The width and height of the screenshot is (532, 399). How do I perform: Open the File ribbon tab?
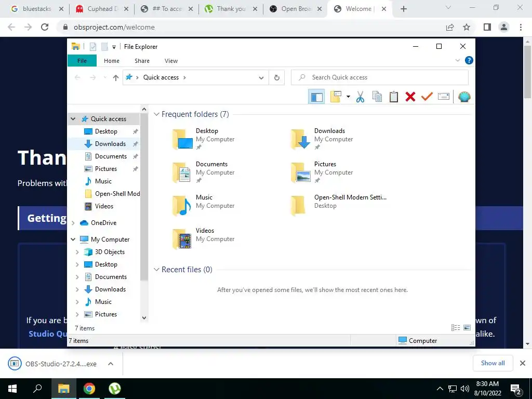[x=82, y=61]
